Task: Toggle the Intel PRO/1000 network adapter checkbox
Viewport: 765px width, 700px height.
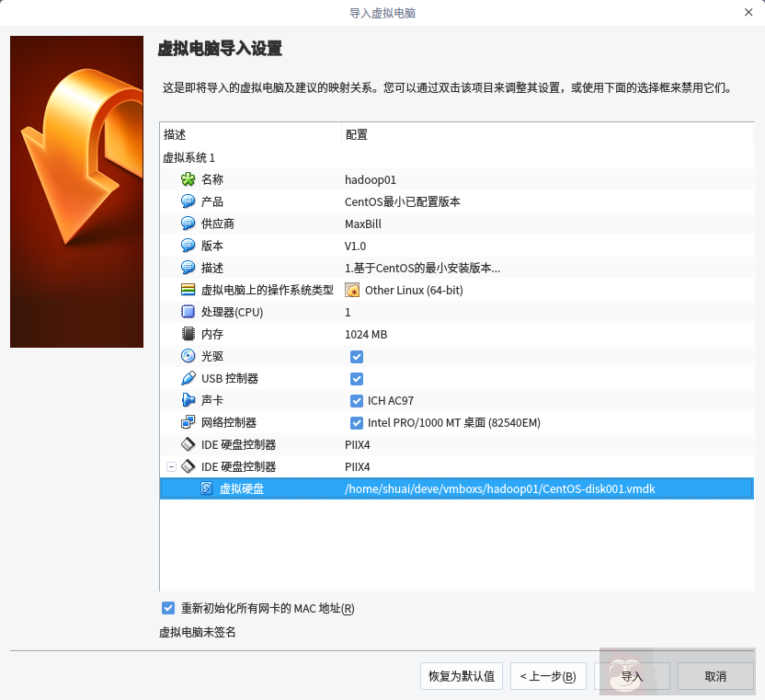Action: [x=356, y=422]
